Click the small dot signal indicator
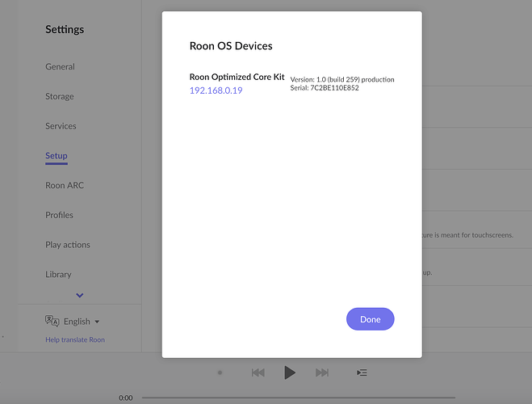 (x=220, y=372)
